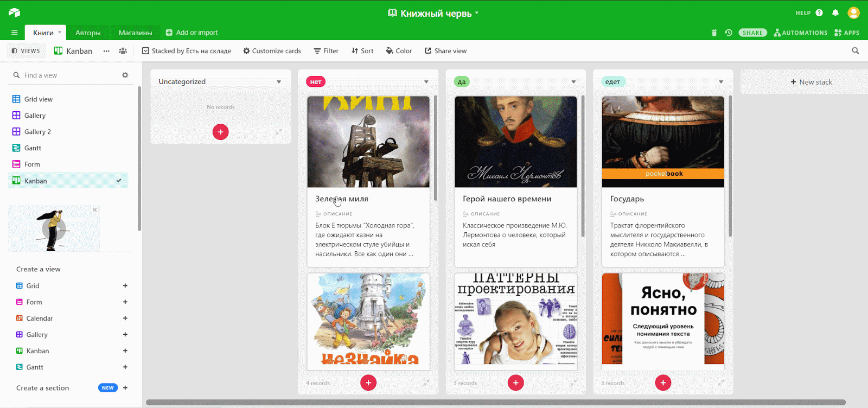Add a New stack
The height and width of the screenshot is (408, 868).
(811, 82)
